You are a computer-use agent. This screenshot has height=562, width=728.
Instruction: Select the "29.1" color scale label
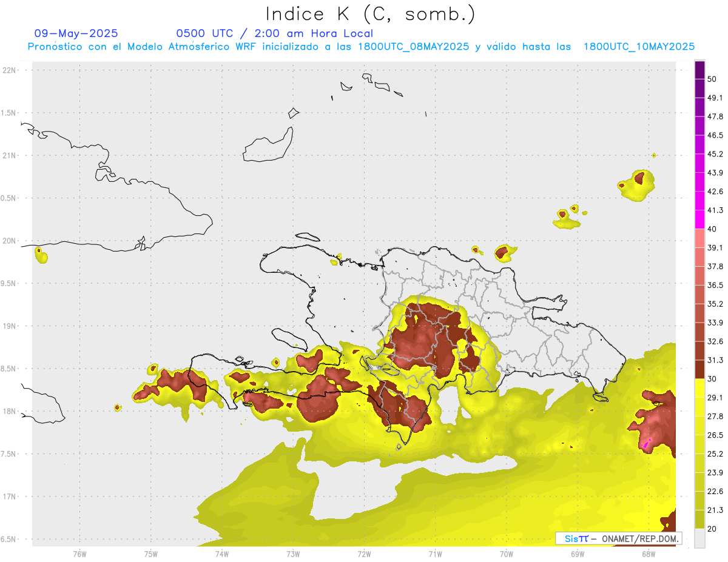point(715,398)
